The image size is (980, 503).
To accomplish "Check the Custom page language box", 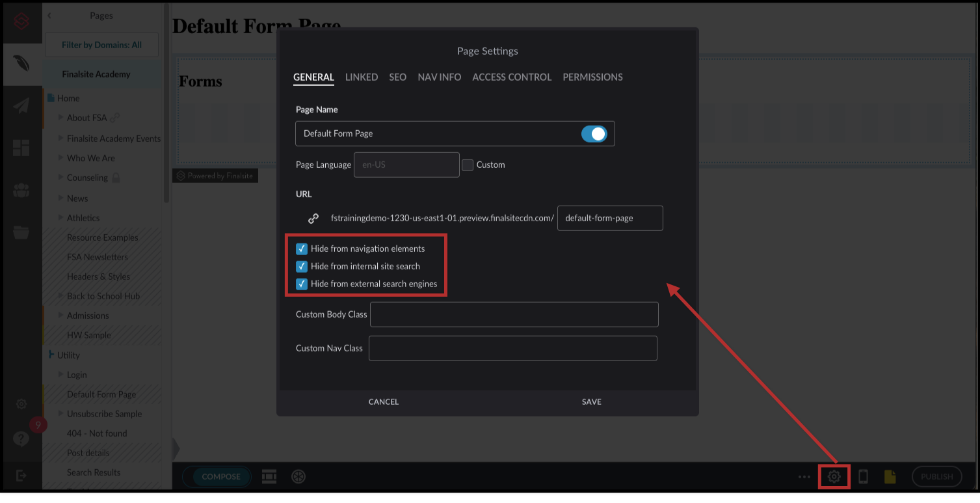I will (467, 165).
